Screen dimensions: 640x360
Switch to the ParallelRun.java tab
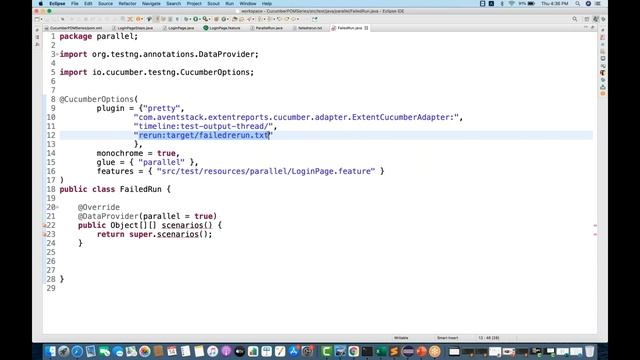(266, 28)
